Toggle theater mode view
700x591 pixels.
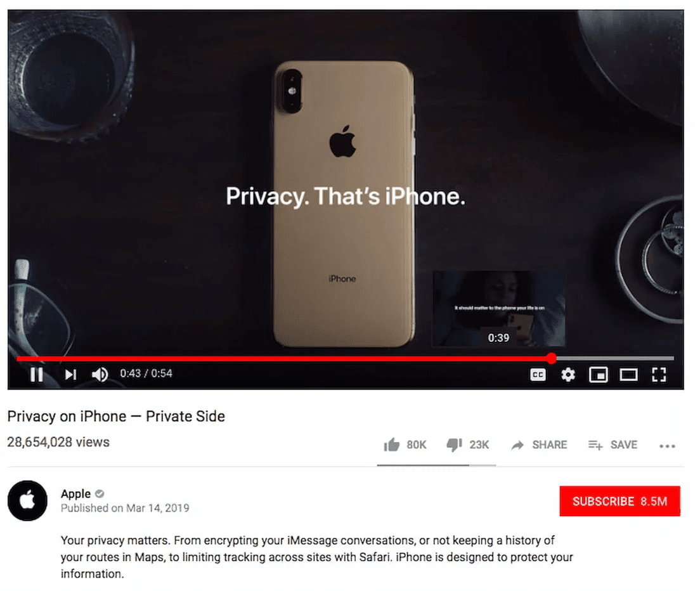(628, 375)
